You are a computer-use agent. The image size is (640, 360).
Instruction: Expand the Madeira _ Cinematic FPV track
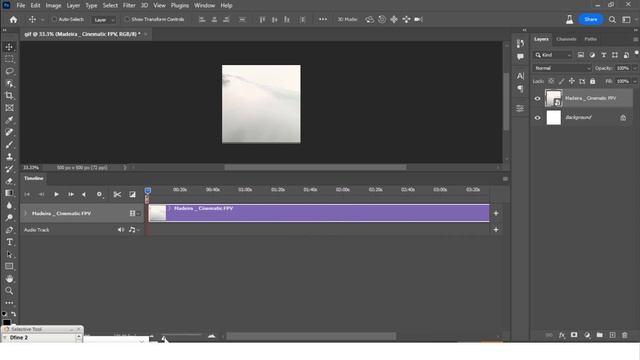coord(25,213)
